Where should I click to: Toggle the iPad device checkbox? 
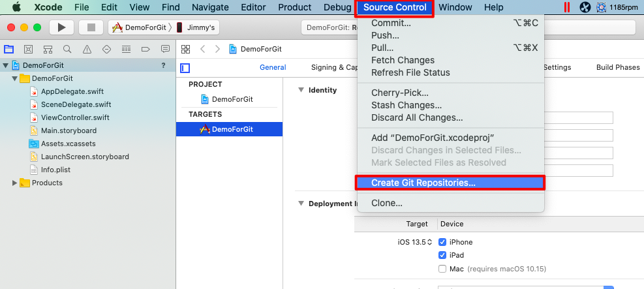click(442, 255)
